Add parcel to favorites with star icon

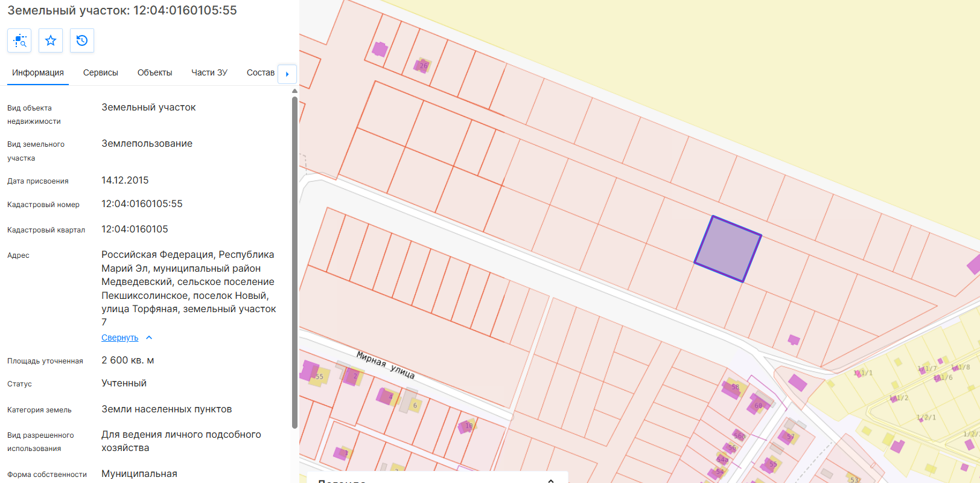tap(51, 40)
